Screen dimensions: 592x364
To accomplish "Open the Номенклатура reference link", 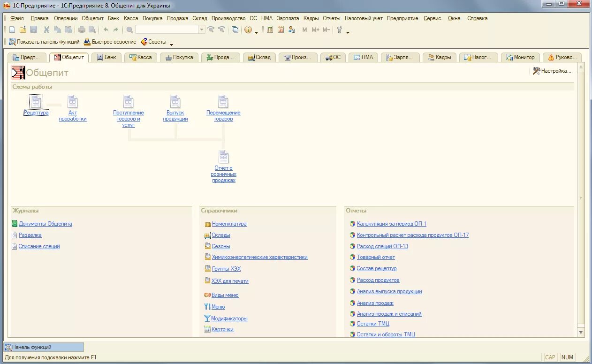I will pos(229,224).
